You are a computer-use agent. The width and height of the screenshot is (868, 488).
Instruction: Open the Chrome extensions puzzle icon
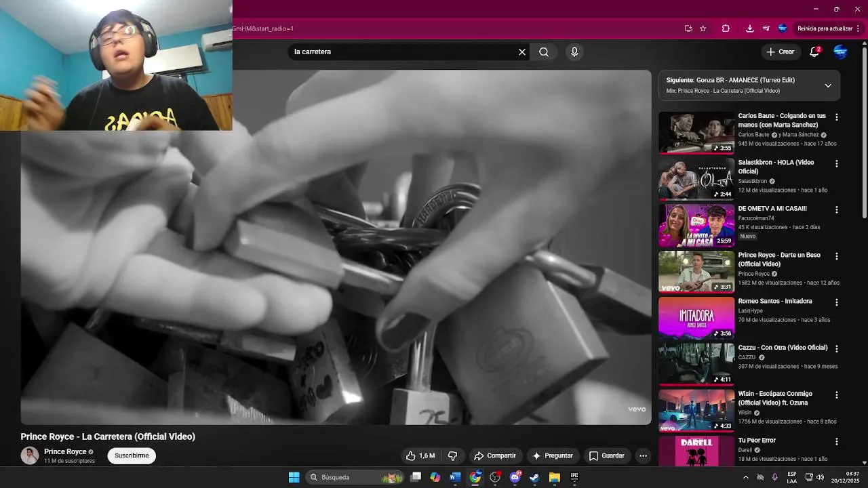tap(726, 28)
